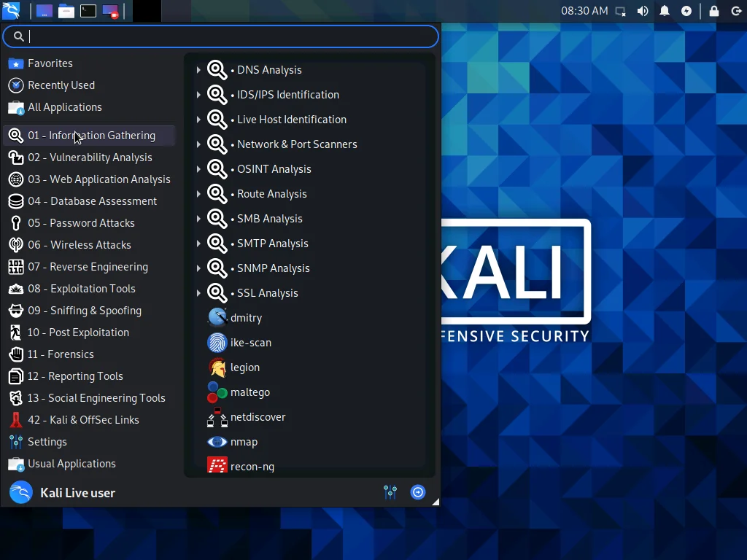Click the 05 - Password Attacks key icon
747x560 pixels.
click(x=16, y=223)
